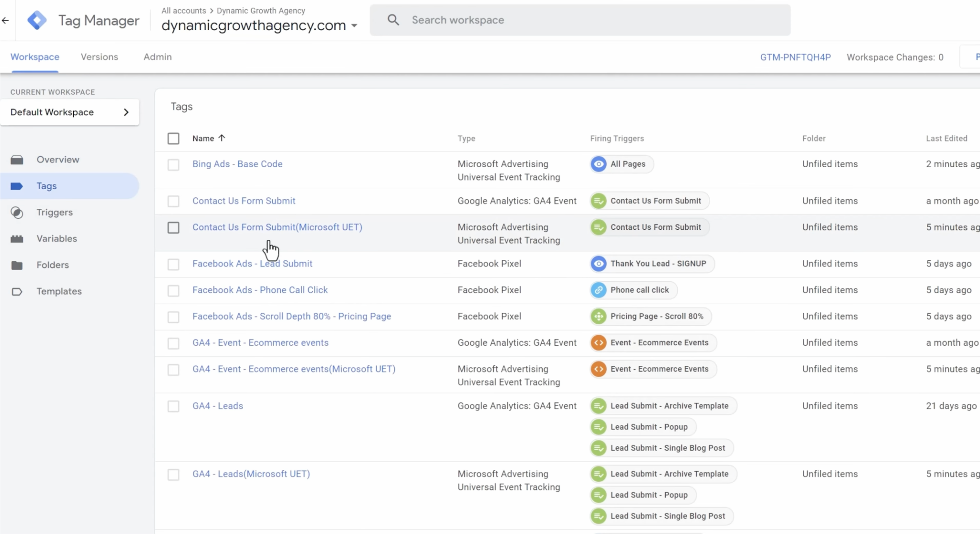Viewport: 980px width, 534px height.
Task: Click the Overview sidebar icon
Action: (17, 159)
